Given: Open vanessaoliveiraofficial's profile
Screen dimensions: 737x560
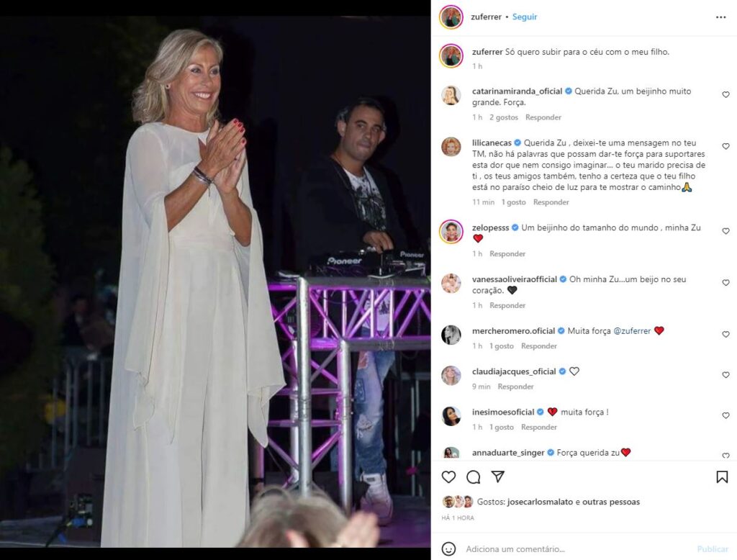Looking at the screenshot, I should (514, 279).
